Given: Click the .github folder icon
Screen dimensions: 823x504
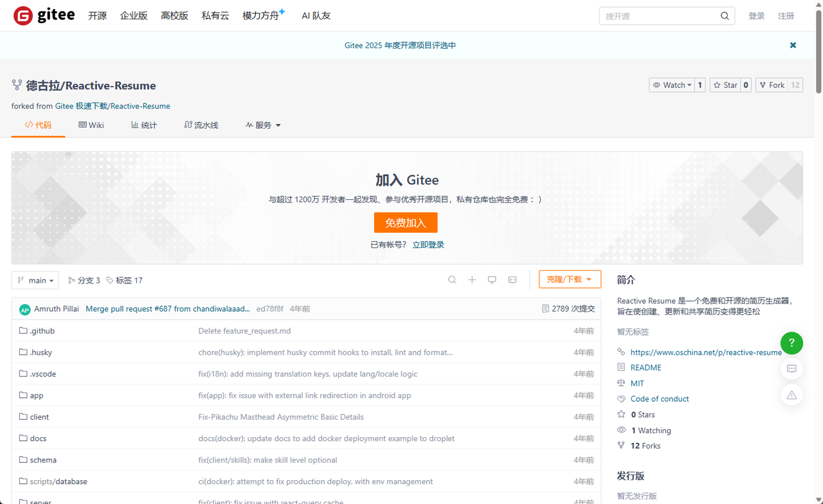Looking at the screenshot, I should (x=24, y=330).
